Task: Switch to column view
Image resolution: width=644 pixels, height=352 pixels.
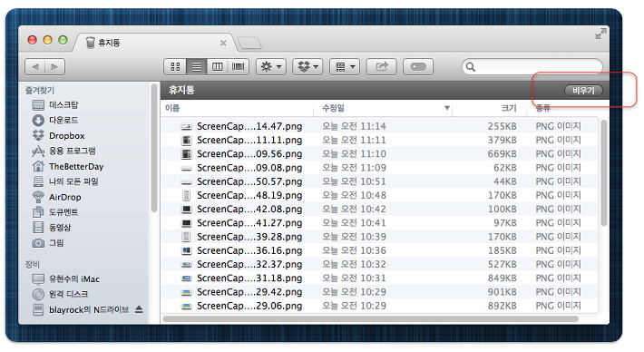Action: (x=218, y=66)
